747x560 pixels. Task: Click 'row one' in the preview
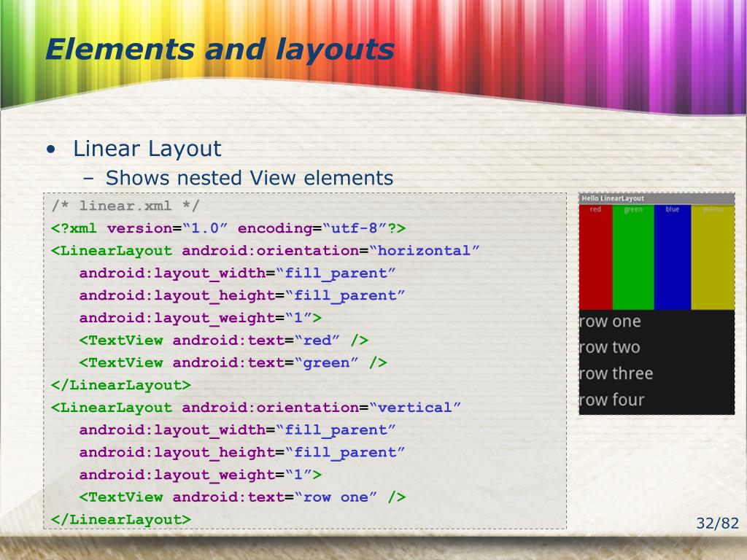pyautogui.click(x=610, y=322)
